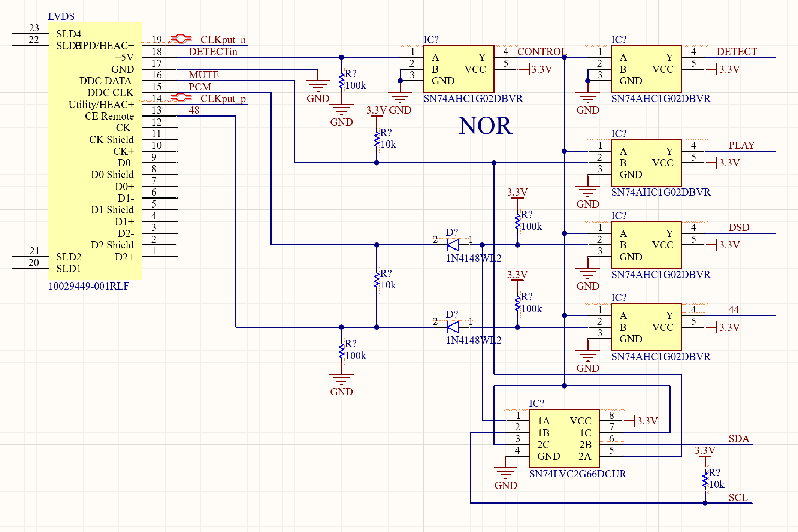Select the SN74LVC2G66DCUR component body

coord(564,438)
